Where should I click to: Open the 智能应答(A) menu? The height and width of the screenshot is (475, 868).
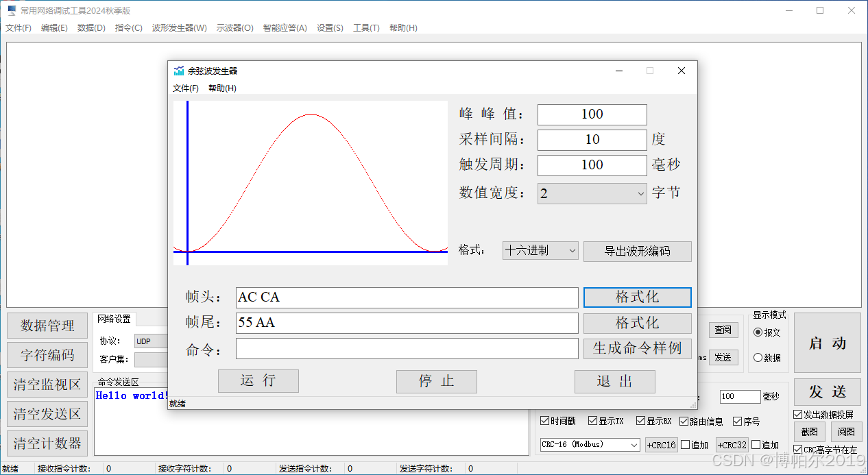click(x=285, y=28)
